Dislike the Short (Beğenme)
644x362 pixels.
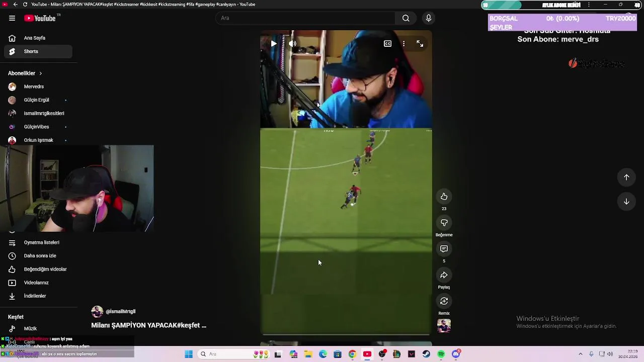pyautogui.click(x=444, y=223)
